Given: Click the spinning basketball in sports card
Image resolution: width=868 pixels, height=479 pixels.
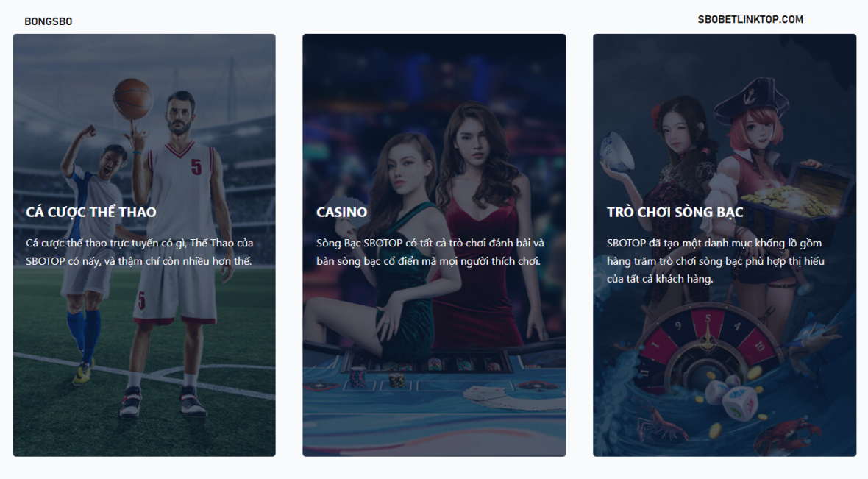Looking at the screenshot, I should tap(132, 99).
